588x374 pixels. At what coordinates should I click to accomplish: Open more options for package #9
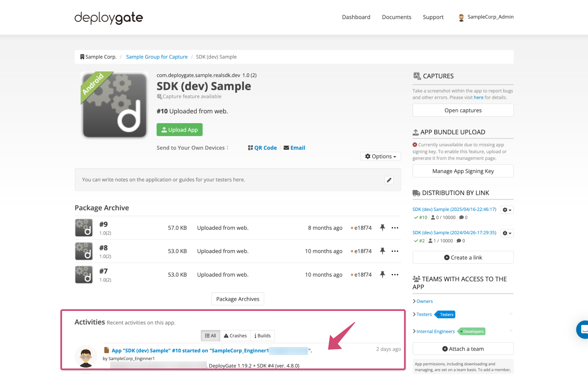coord(395,228)
